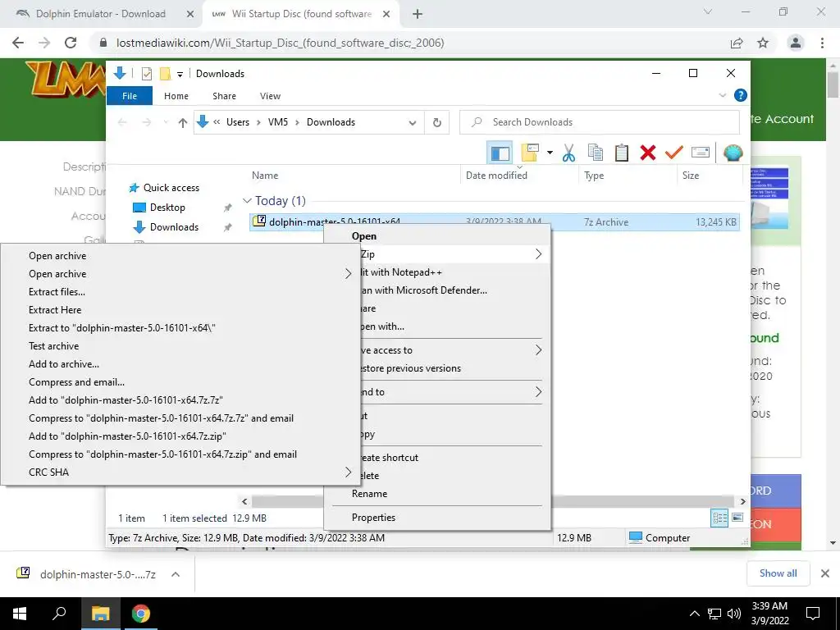Click the Classic Shell seashell icon

click(x=733, y=153)
